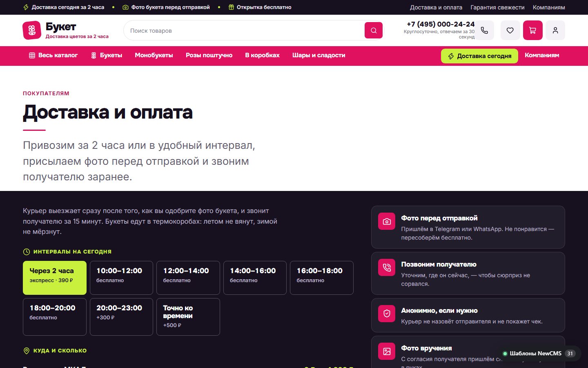Go to Розы поштучно category
This screenshot has width=588, height=368.
pos(209,55)
